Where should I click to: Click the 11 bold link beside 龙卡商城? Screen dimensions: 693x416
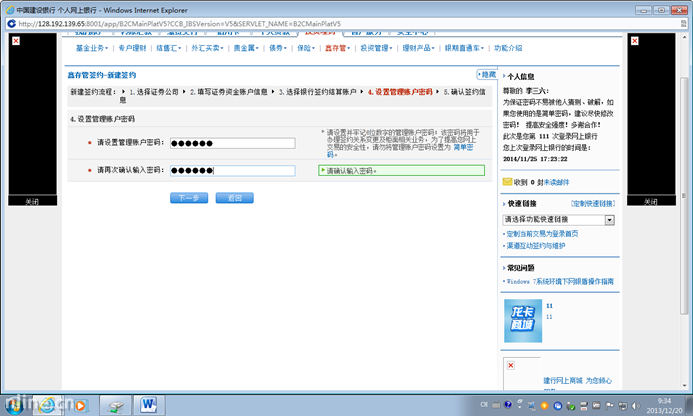(549, 306)
